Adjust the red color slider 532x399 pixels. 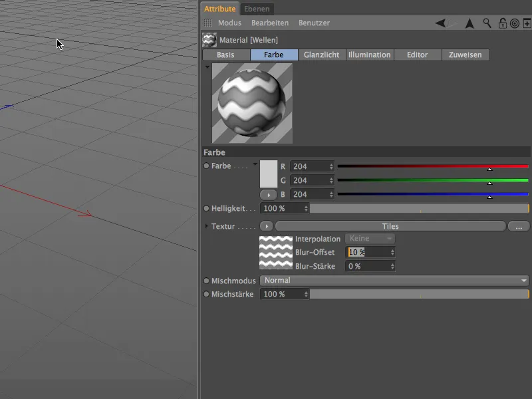(x=433, y=167)
